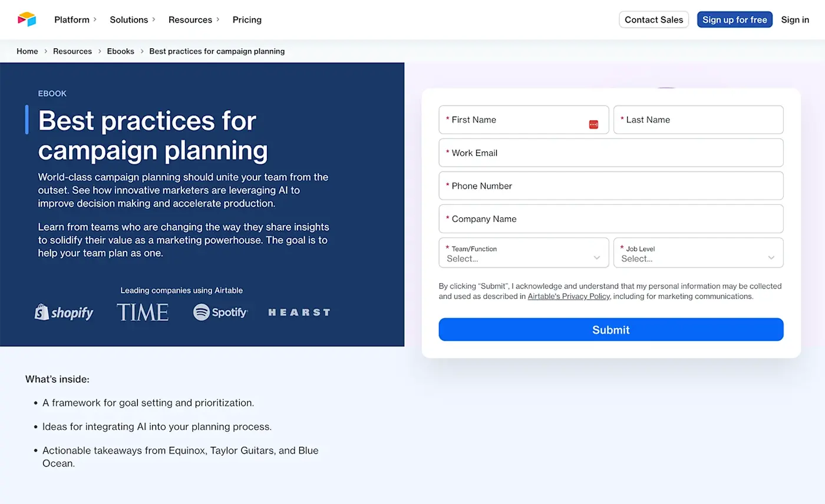Click the EBOOK label text

click(x=52, y=94)
